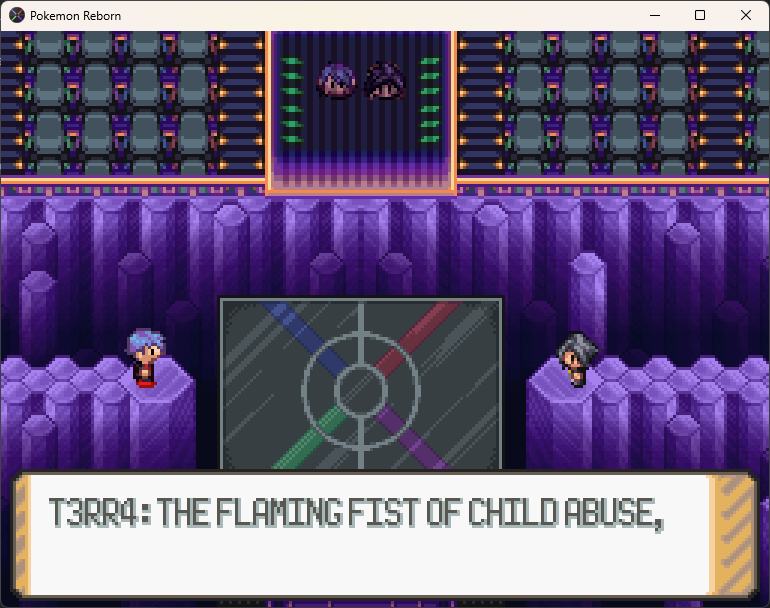This screenshot has width=770, height=608.
Task: Click the purple-haired head in the top alcove
Action: pyautogui.click(x=336, y=81)
